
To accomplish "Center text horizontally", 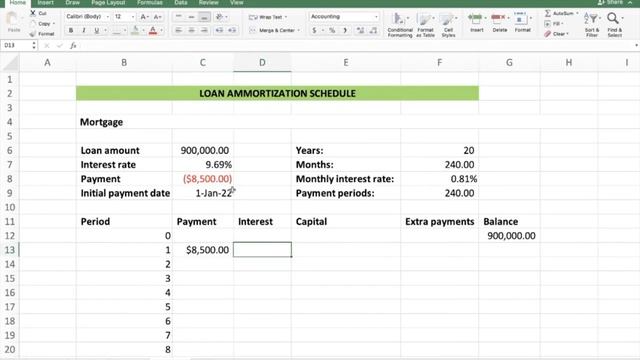I will 191,30.
